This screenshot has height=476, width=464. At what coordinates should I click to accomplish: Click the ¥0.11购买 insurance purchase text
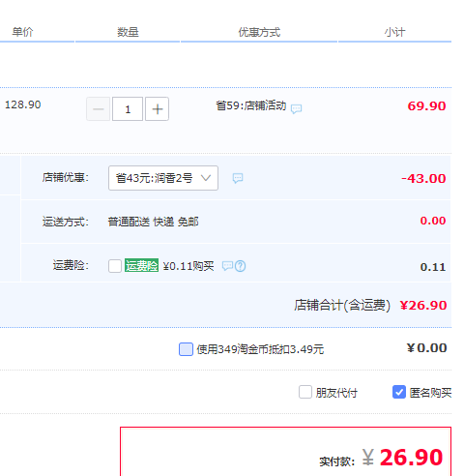188,266
